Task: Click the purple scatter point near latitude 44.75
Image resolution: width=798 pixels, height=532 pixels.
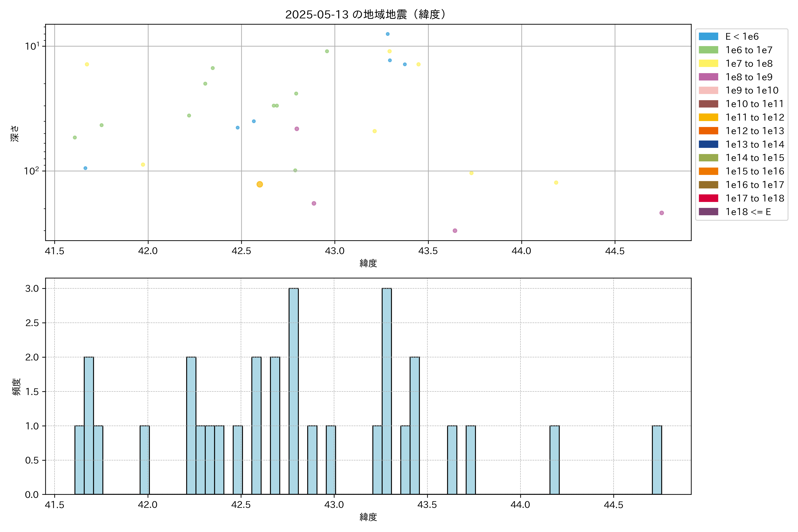Action: click(x=661, y=213)
